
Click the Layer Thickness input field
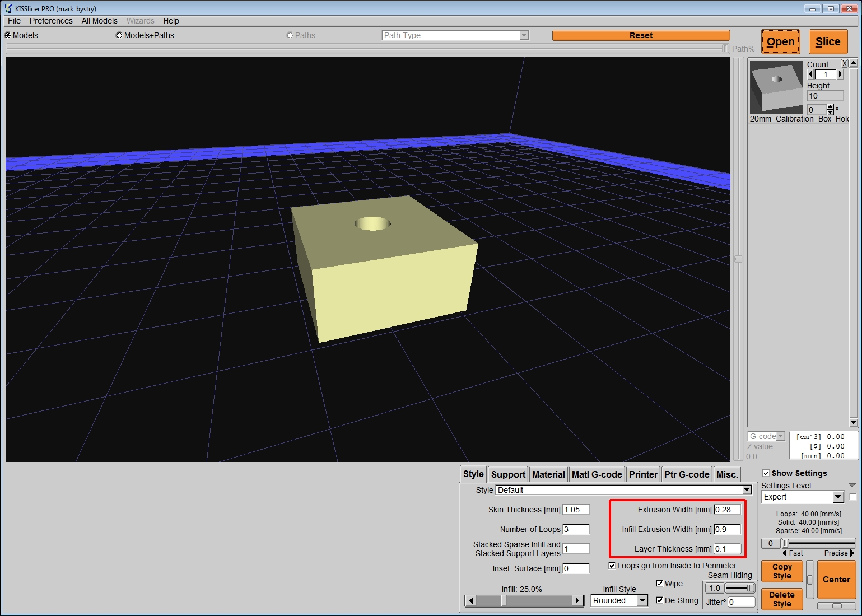[x=727, y=549]
